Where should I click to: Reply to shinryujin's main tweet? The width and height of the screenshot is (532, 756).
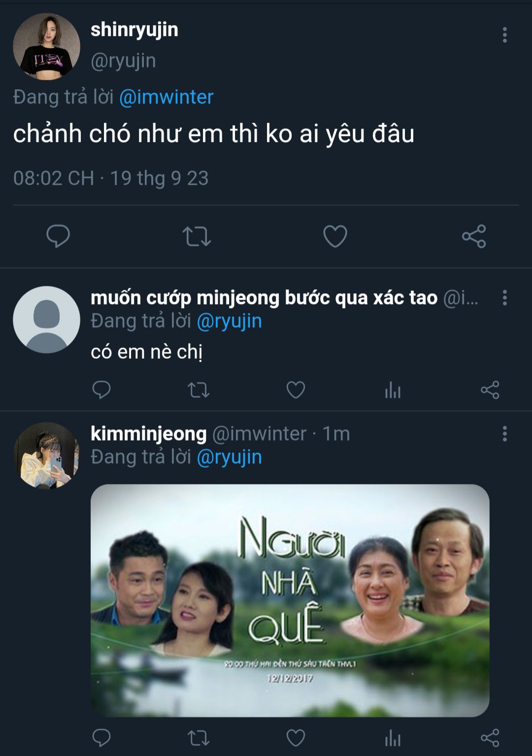[58, 236]
